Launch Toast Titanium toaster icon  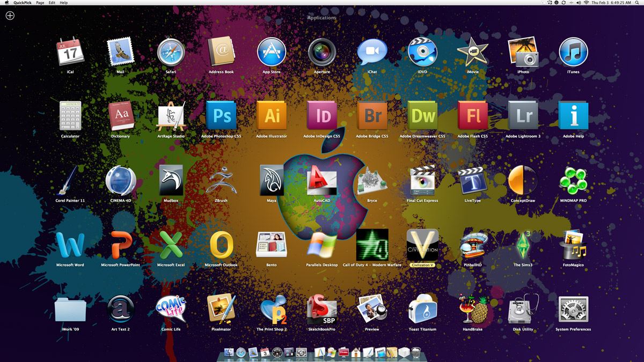[422, 309]
